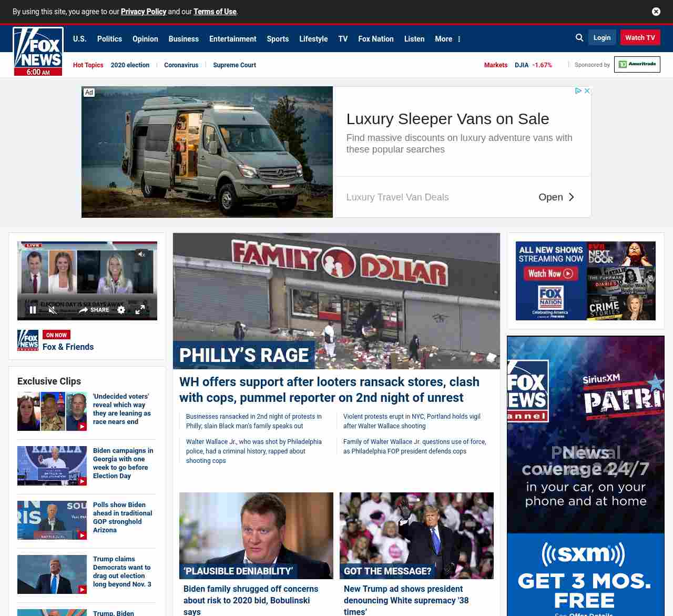Expand live video to fullscreen
673x616 pixels.
point(140,310)
